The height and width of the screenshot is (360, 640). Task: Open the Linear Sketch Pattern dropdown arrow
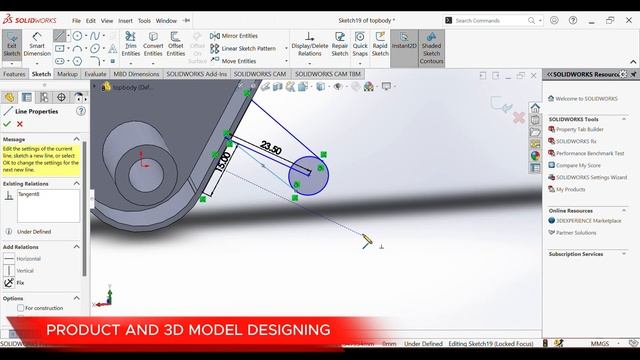[286, 49]
